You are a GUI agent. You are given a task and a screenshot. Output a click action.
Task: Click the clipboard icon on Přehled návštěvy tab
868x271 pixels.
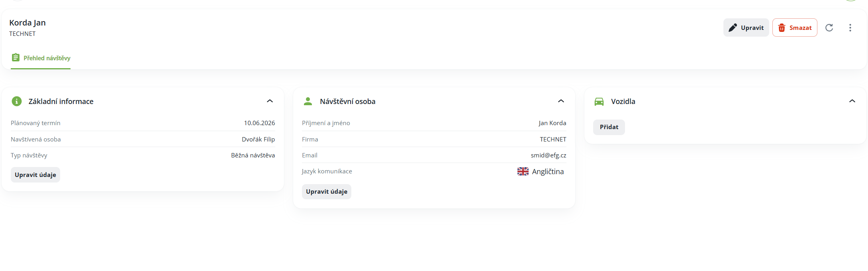pos(16,57)
